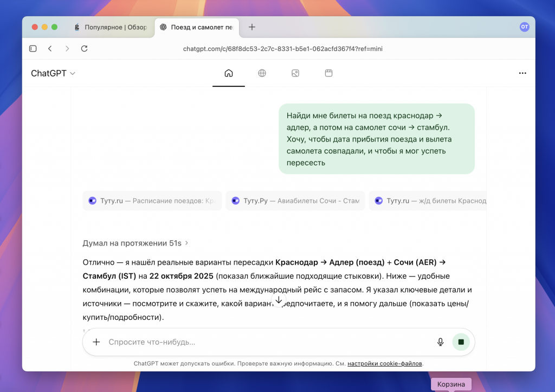Select the Home icon tab
Viewport: 555px width, 392px height.
[229, 73]
